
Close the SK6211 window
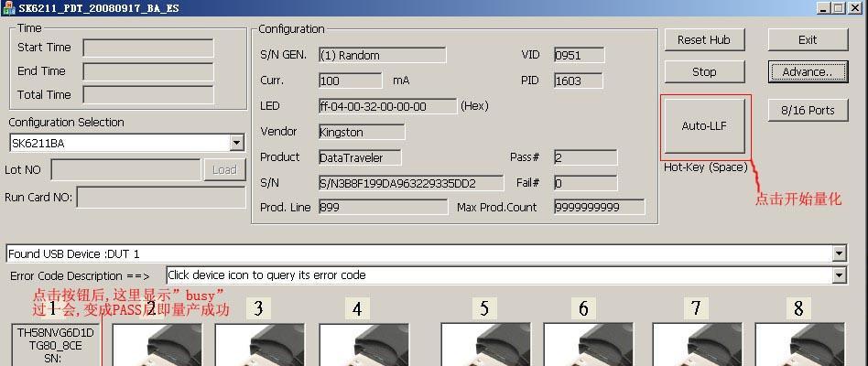tap(854, 7)
